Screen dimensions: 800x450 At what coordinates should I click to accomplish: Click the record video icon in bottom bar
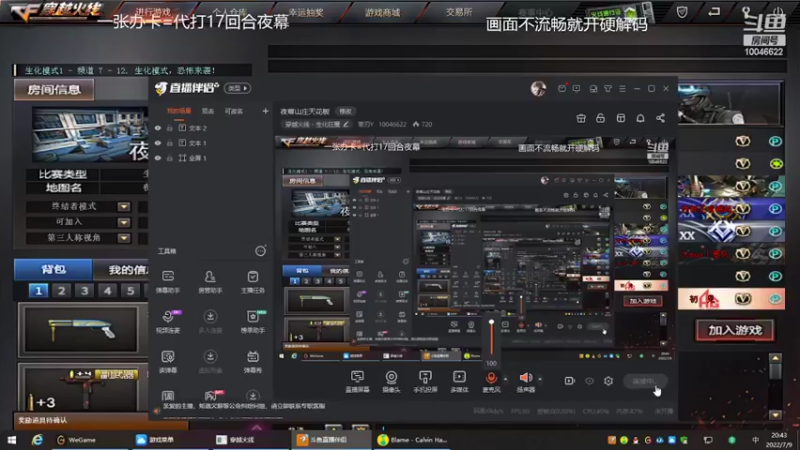pyautogui.click(x=569, y=381)
